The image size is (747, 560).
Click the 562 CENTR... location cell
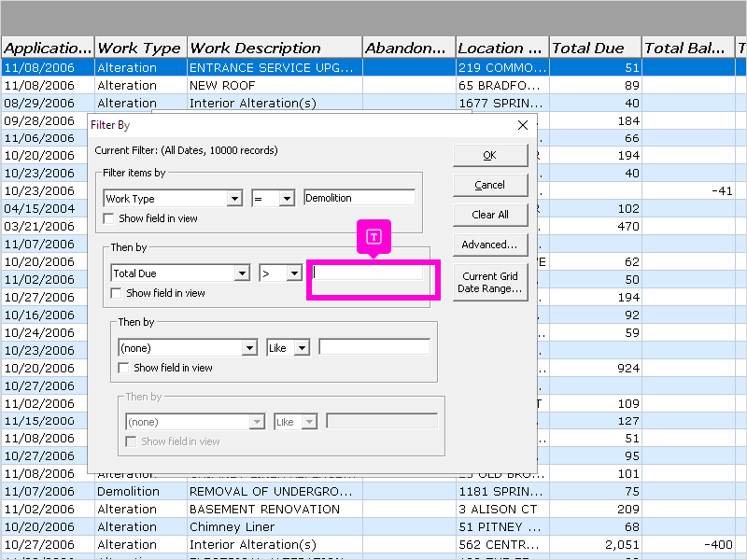point(502,544)
